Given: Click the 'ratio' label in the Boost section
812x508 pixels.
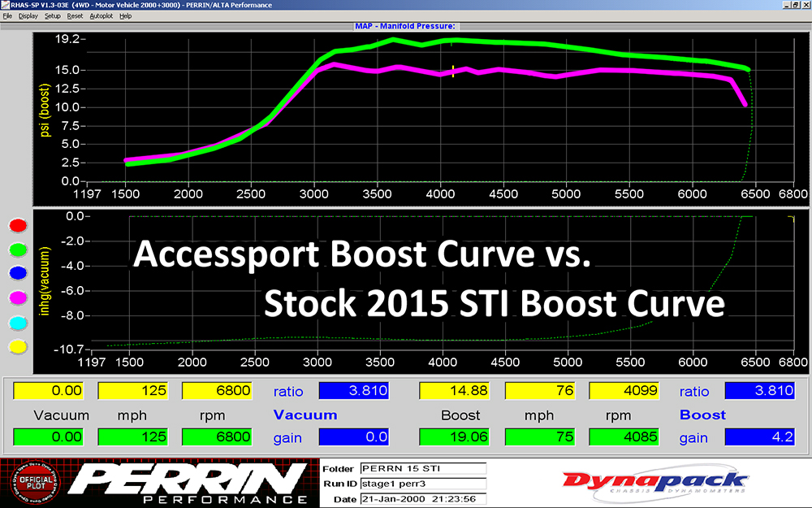Looking at the screenshot, I should [694, 392].
